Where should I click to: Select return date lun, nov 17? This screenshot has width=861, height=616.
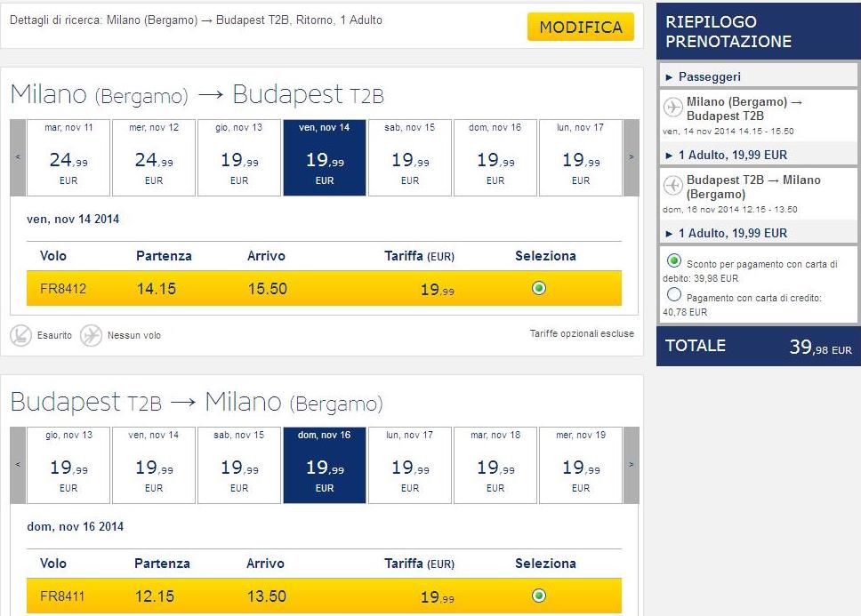pos(410,465)
